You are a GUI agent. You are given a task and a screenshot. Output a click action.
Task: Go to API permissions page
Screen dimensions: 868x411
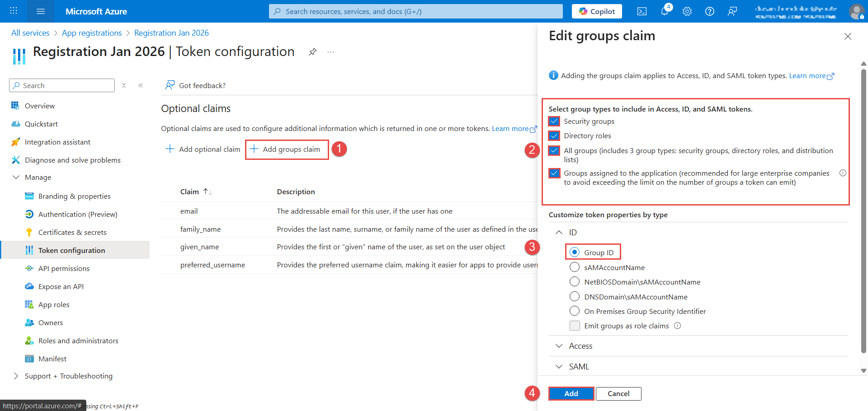coord(64,269)
